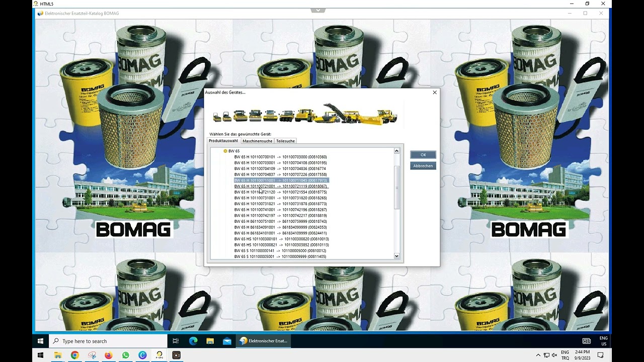Open the Mail app in inner taskbar
Viewport: 644px width, 362px height.
[x=227, y=341]
